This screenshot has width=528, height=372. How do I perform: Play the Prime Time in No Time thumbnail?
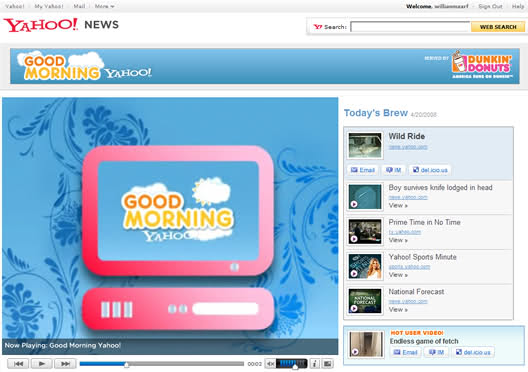365,231
